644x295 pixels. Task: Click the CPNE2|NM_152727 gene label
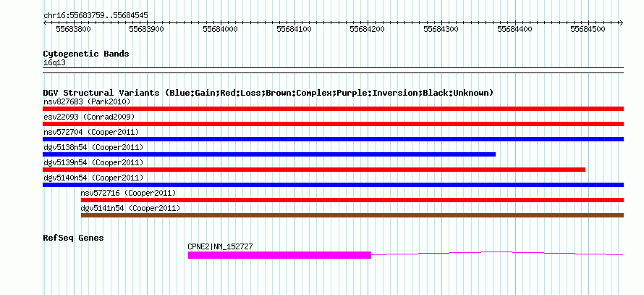[x=220, y=246]
